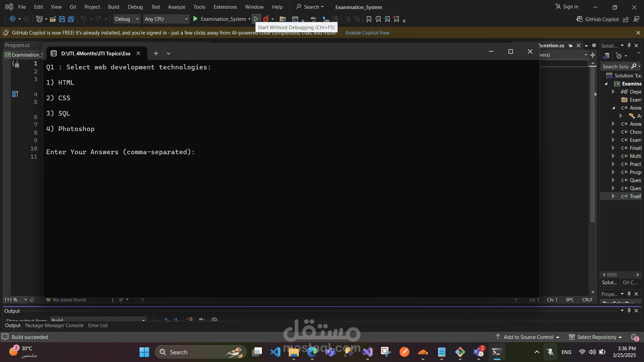Image resolution: width=644 pixels, height=362 pixels.
Task: Click the Navigate Backward arrow icon
Action: (x=12, y=19)
